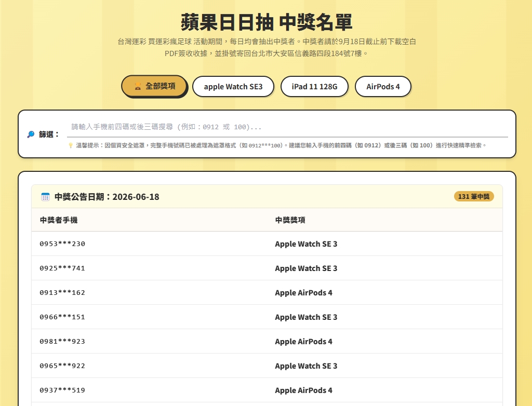
Task: Select phone number 0953***230
Action: click(x=62, y=244)
